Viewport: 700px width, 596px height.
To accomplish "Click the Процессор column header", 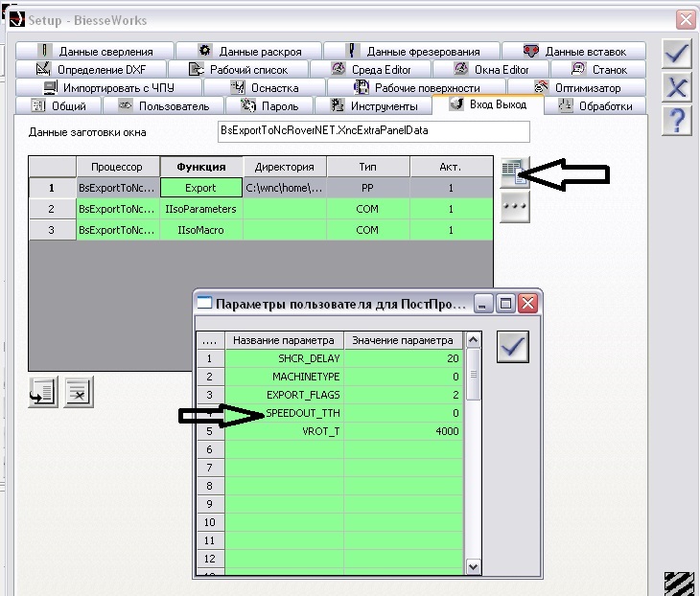I will pos(118,167).
